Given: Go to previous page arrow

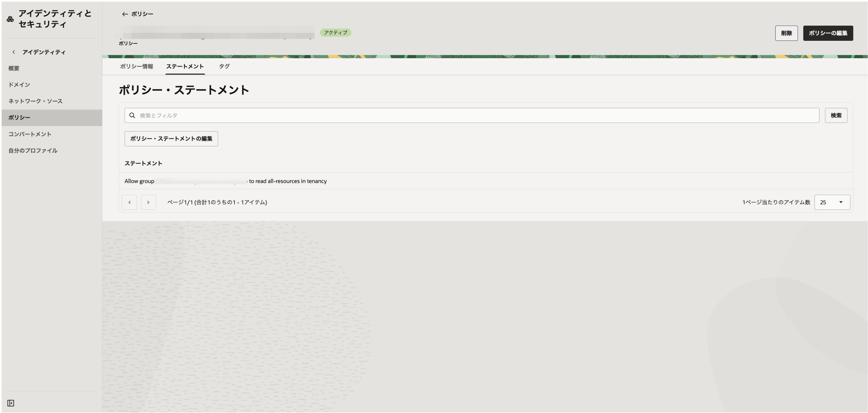Looking at the screenshot, I should (129, 202).
